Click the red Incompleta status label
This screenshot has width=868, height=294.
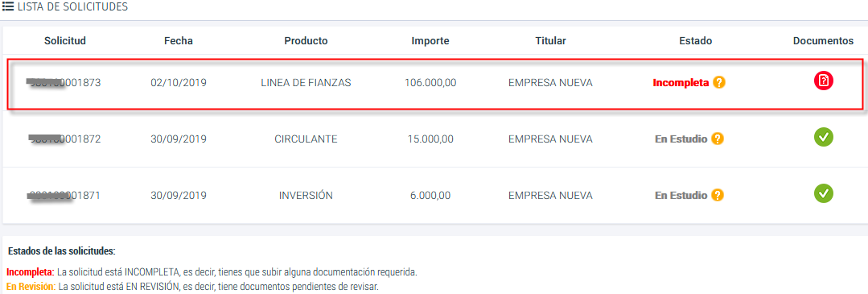(x=681, y=83)
